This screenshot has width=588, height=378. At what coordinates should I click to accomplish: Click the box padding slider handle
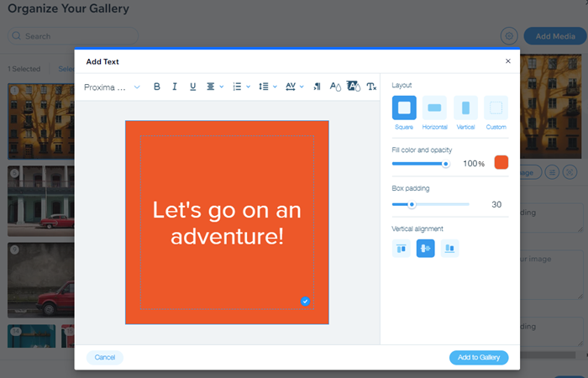412,204
